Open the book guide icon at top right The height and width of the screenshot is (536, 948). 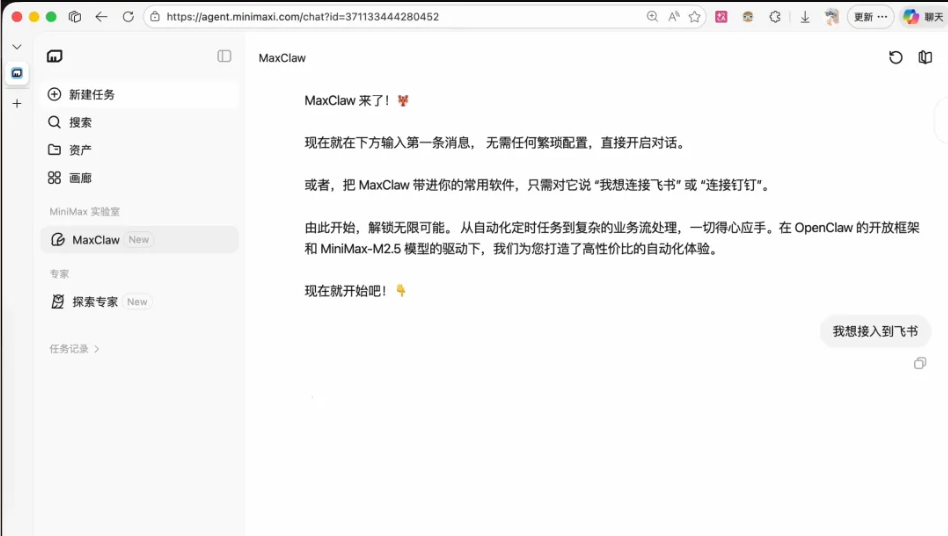[925, 58]
